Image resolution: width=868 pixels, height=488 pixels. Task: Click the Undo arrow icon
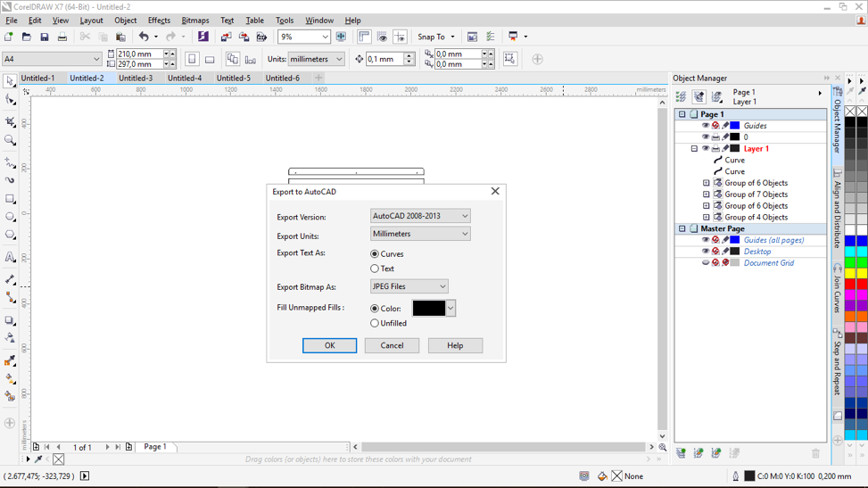click(x=144, y=37)
